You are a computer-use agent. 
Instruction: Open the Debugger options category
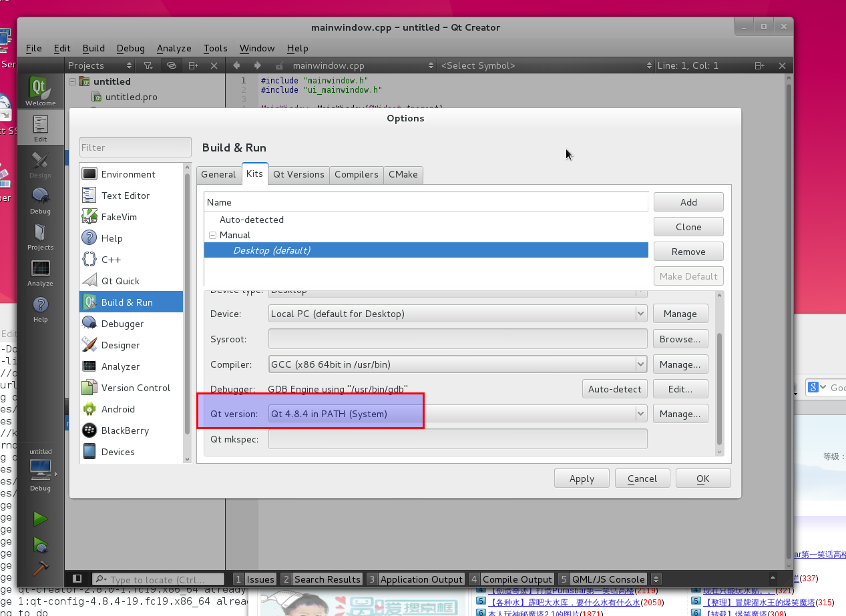[122, 324]
